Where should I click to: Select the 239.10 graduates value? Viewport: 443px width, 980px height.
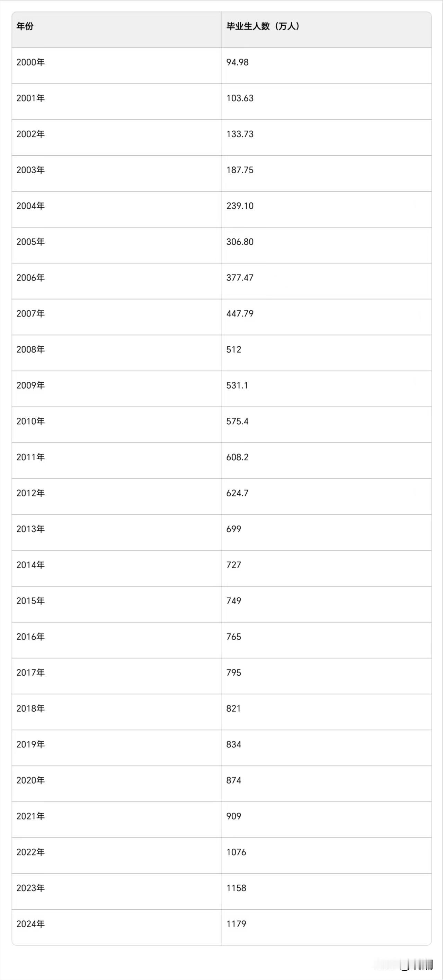[x=240, y=206]
